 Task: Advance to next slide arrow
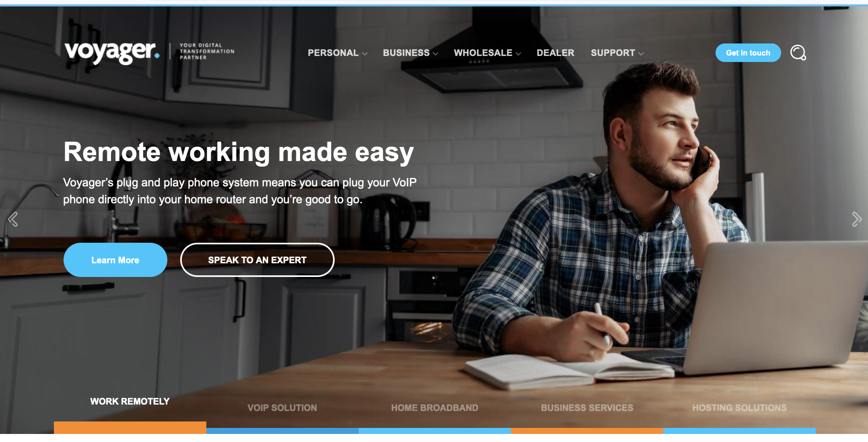click(856, 219)
